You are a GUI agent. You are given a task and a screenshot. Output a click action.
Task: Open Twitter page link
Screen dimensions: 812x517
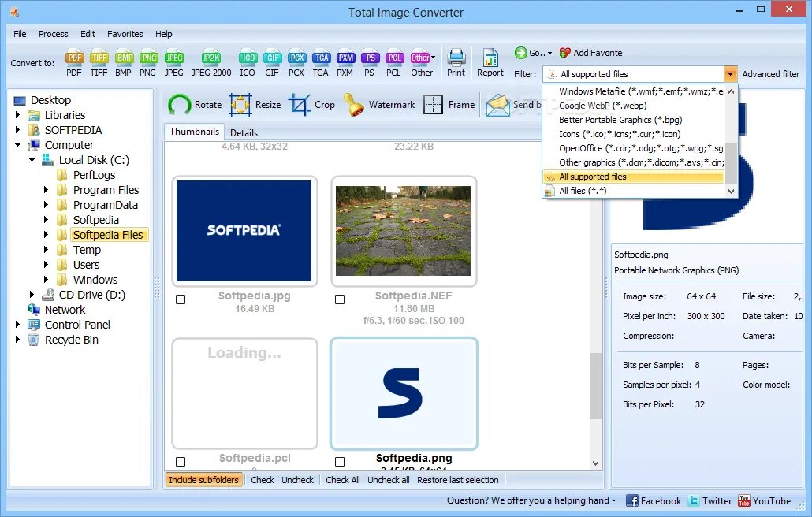coord(710,501)
